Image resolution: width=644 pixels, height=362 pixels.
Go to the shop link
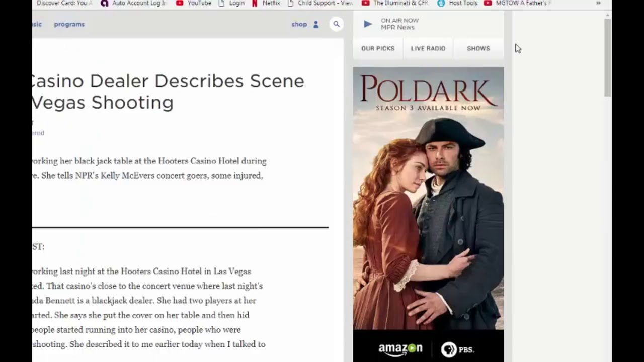pyautogui.click(x=299, y=24)
